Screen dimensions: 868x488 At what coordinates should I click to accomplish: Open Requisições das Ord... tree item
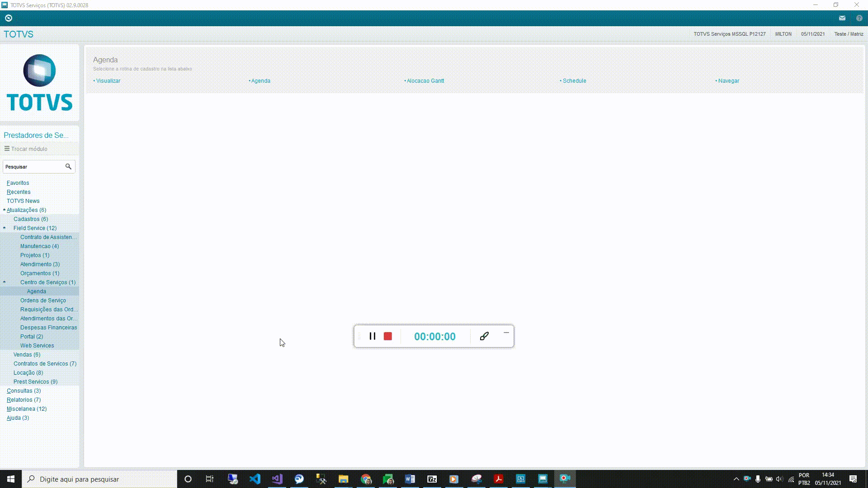pyautogui.click(x=49, y=310)
